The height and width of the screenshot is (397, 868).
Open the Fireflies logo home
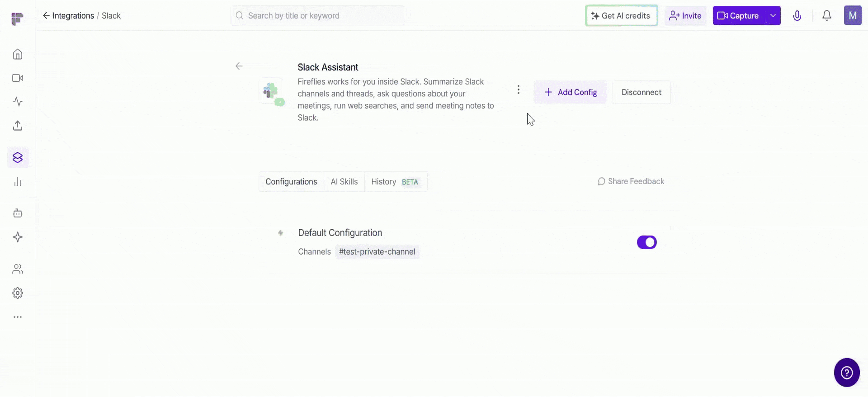pos(17,19)
